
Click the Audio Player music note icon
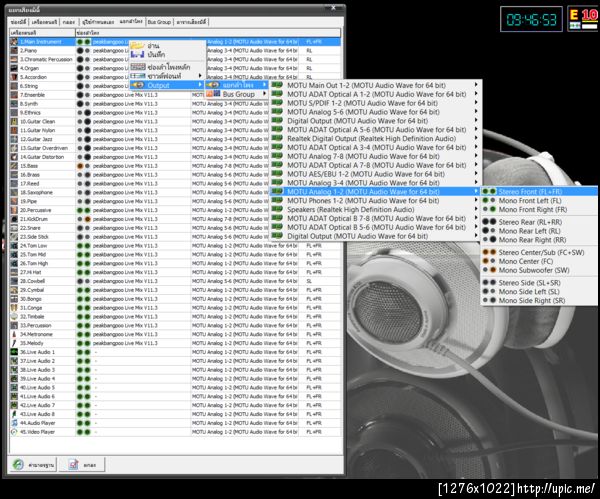click(14, 423)
